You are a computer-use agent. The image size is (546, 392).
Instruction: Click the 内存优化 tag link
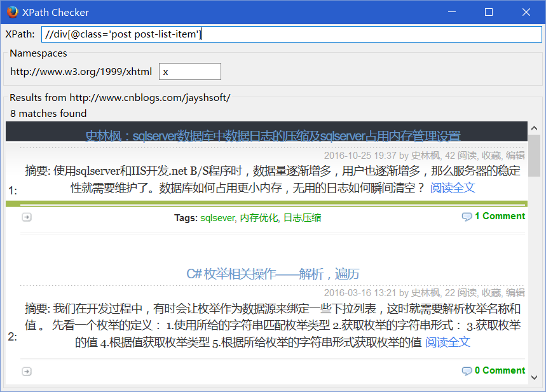click(259, 218)
